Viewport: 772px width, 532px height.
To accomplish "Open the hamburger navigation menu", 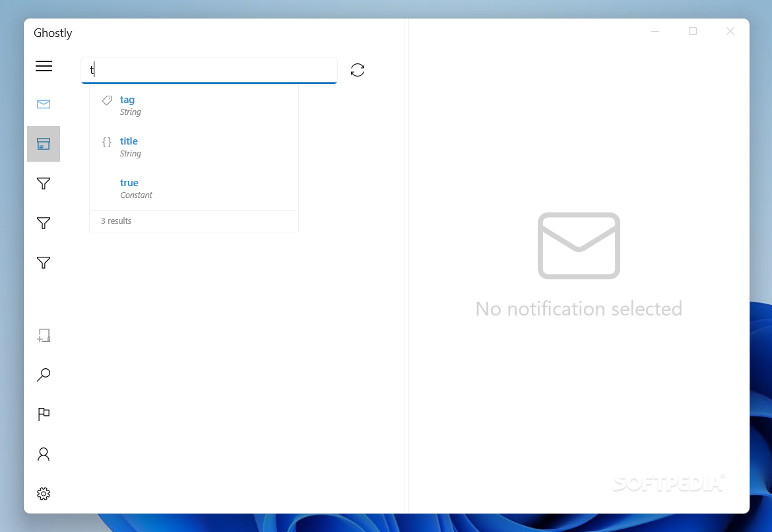I will coord(44,66).
